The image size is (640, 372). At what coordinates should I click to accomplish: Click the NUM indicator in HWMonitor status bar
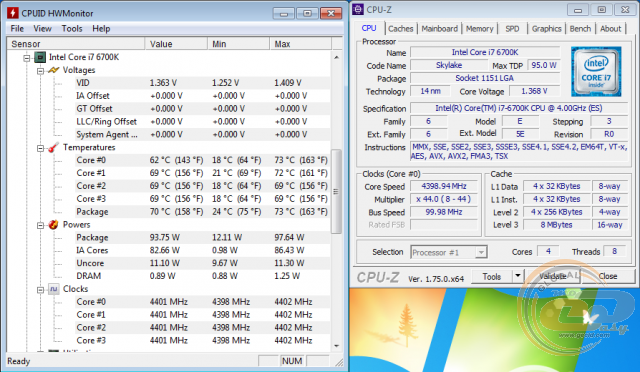(x=292, y=361)
